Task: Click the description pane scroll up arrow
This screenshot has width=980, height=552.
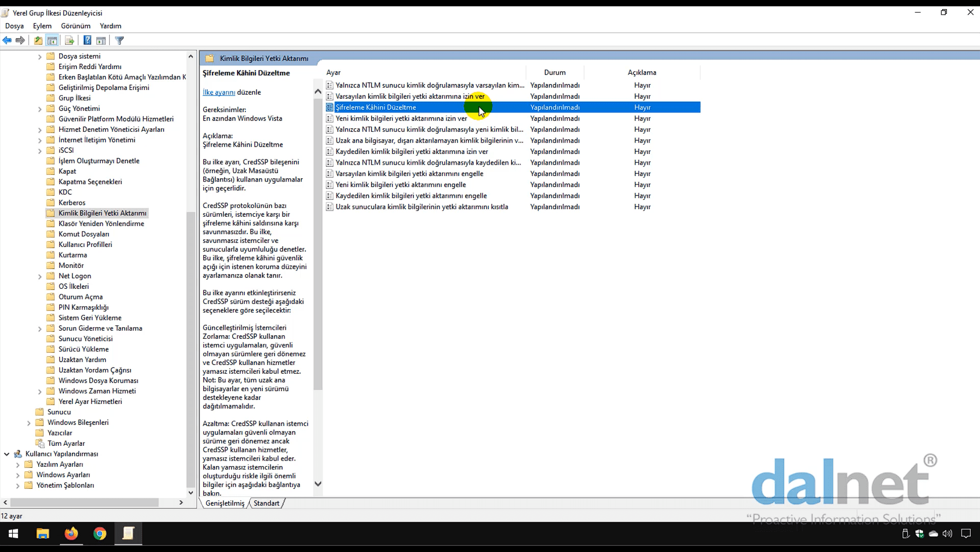Action: click(318, 92)
